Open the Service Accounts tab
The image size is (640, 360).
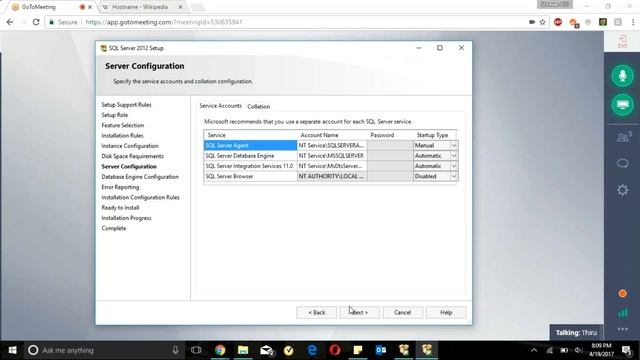pos(220,106)
